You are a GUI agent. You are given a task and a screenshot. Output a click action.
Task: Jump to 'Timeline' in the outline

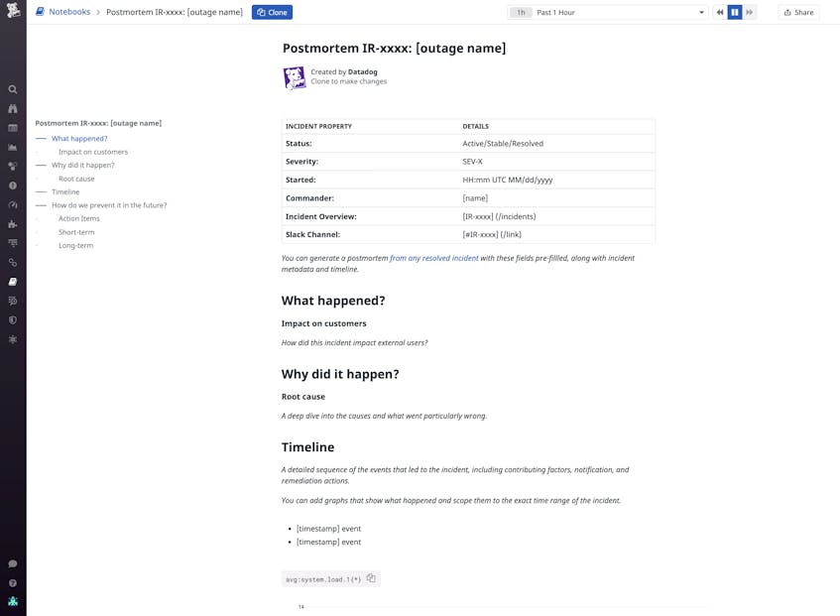(65, 191)
